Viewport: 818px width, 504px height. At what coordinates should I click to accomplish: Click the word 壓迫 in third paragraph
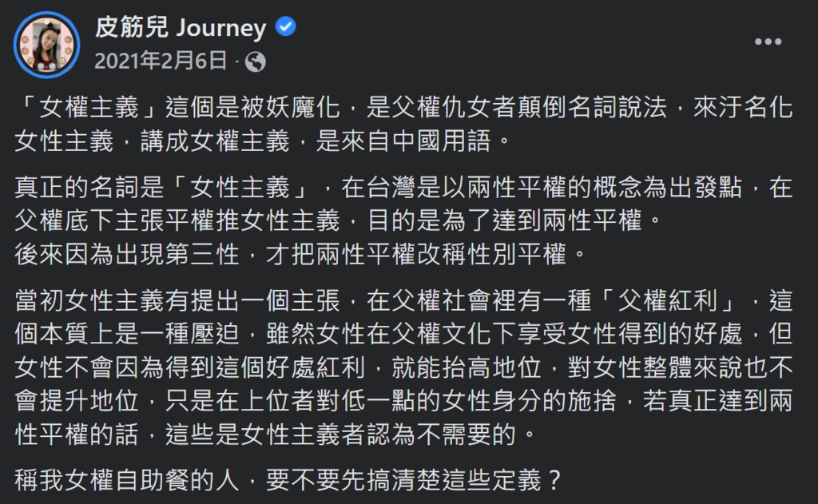(216, 335)
